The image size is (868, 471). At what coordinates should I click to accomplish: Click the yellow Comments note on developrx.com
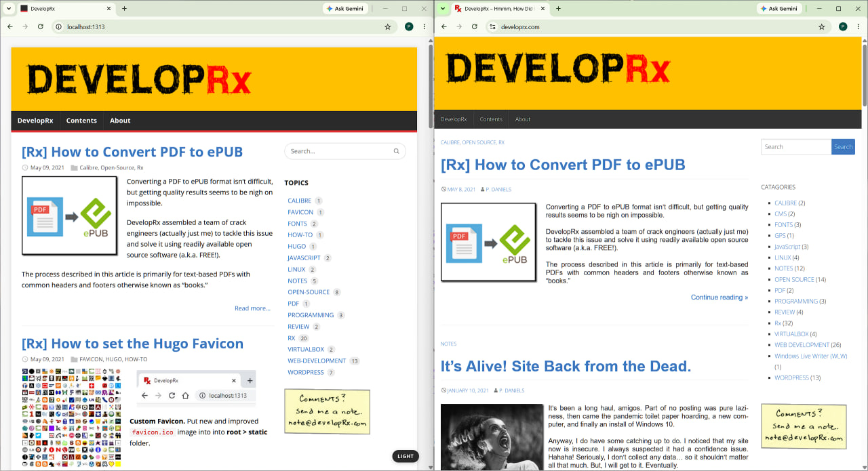(804, 426)
